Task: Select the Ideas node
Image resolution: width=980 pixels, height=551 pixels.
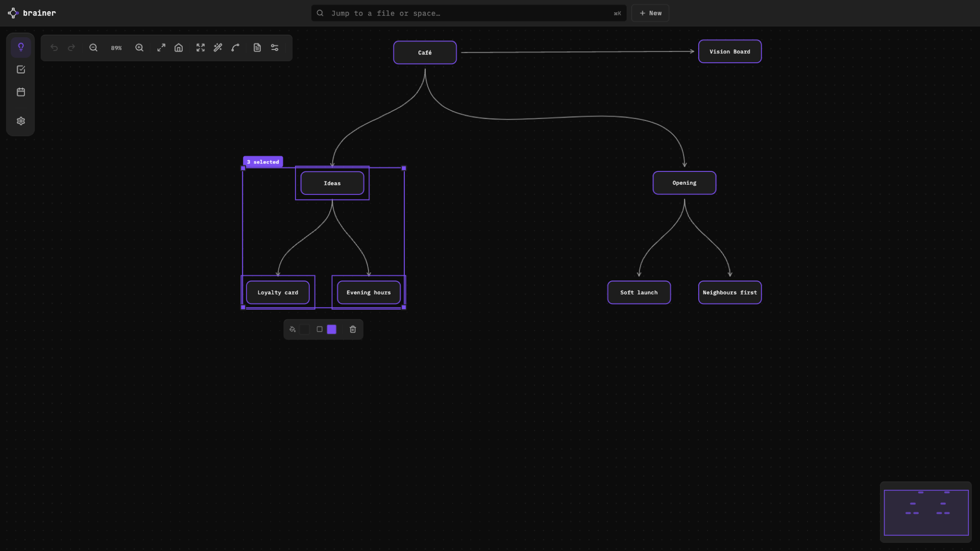Action: [x=332, y=183]
